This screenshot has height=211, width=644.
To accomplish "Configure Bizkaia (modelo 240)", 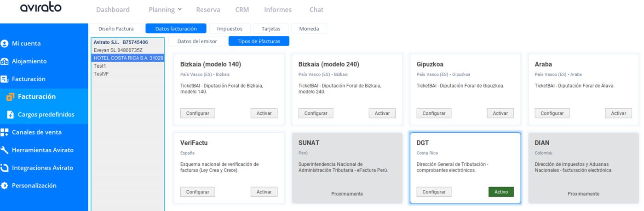I will coord(316,113).
